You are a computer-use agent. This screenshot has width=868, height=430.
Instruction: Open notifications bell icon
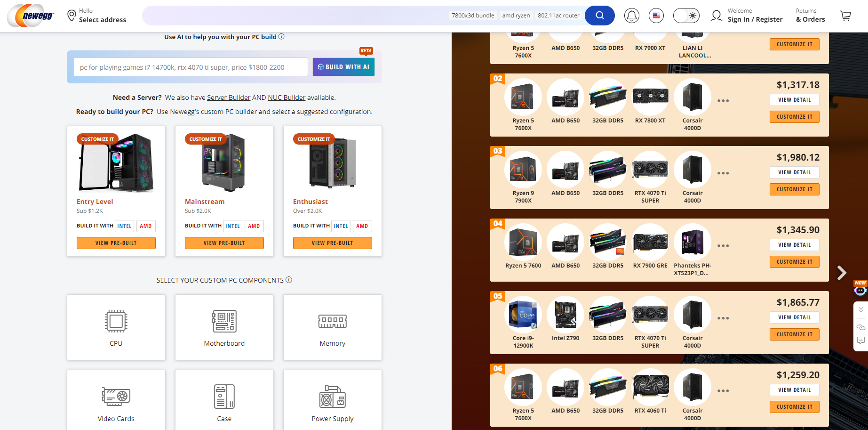[631, 16]
